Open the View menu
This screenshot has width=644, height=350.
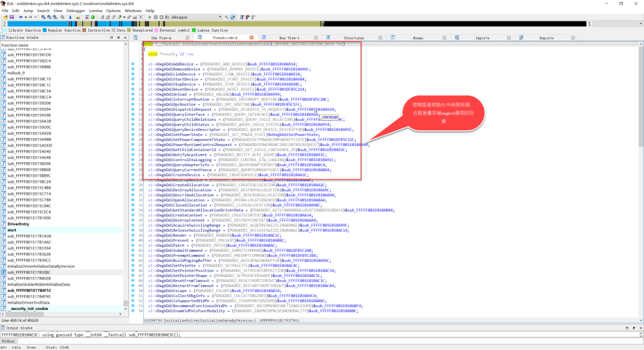(57, 10)
